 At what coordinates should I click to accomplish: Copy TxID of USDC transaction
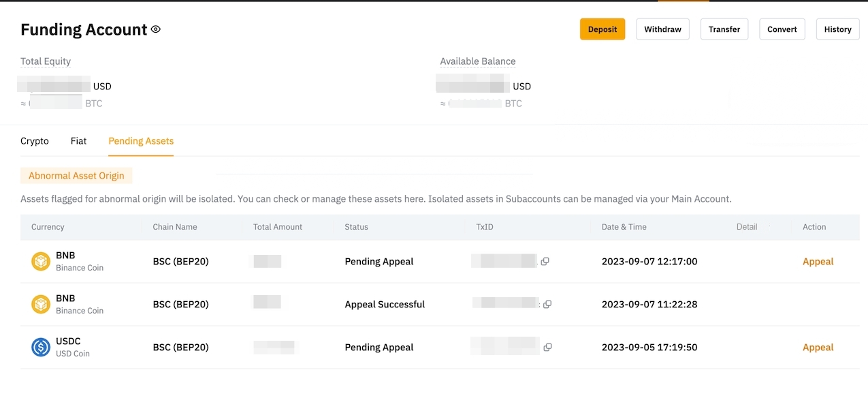click(x=547, y=348)
